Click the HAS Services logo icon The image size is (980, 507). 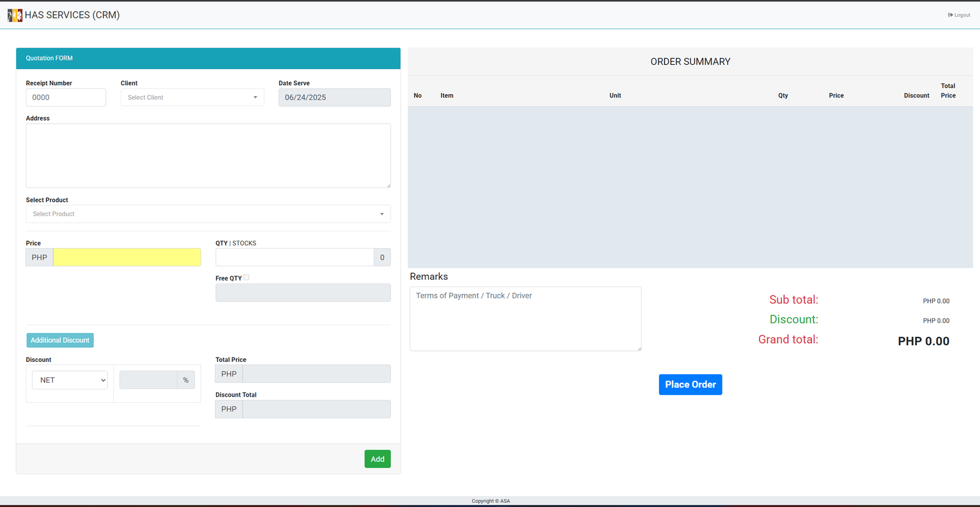[15, 15]
